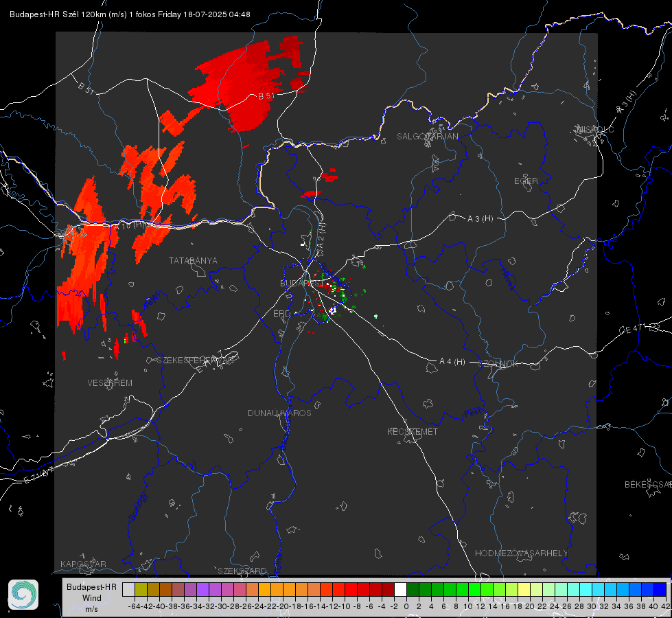Select the timestamp '18-07-2025 04:48' in the header
Screen dimensions: 672x618
coord(217,14)
